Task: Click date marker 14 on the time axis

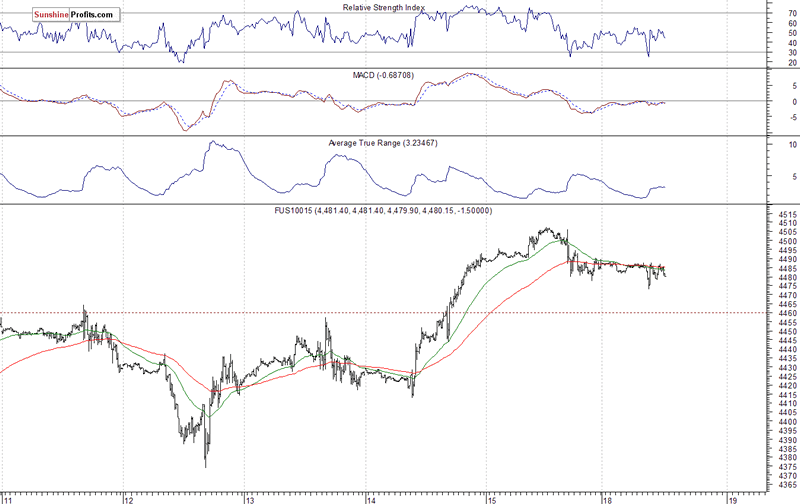Action: pyautogui.click(x=371, y=499)
